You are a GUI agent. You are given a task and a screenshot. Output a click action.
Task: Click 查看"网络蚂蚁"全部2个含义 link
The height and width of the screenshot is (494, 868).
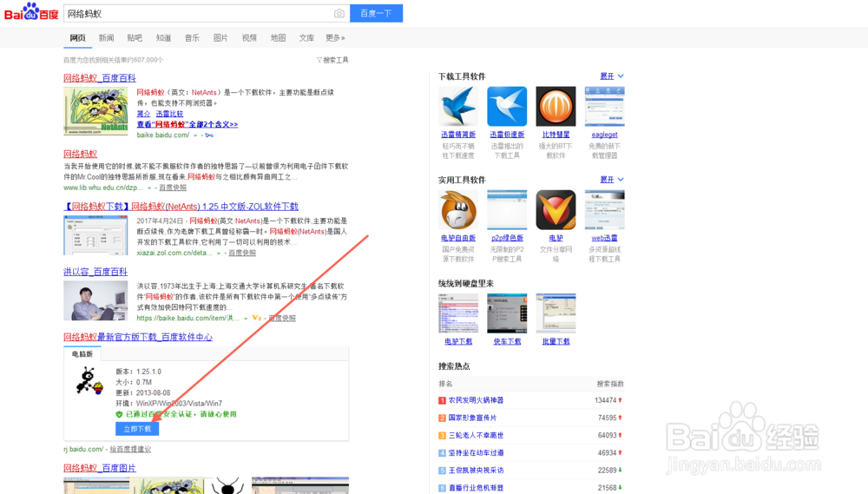[x=187, y=125]
